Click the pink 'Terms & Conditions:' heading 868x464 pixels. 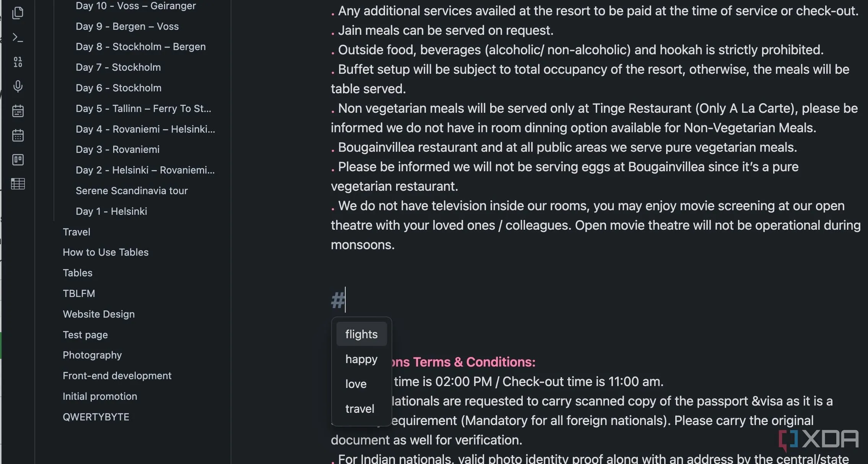click(474, 362)
